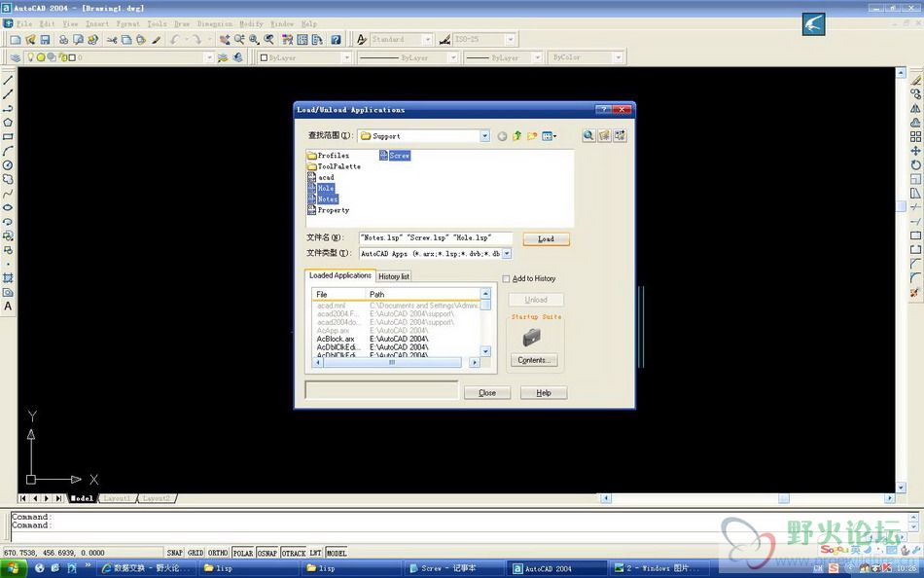Click the Create New Folder icon in dialog
The width and height of the screenshot is (924, 578).
point(532,135)
